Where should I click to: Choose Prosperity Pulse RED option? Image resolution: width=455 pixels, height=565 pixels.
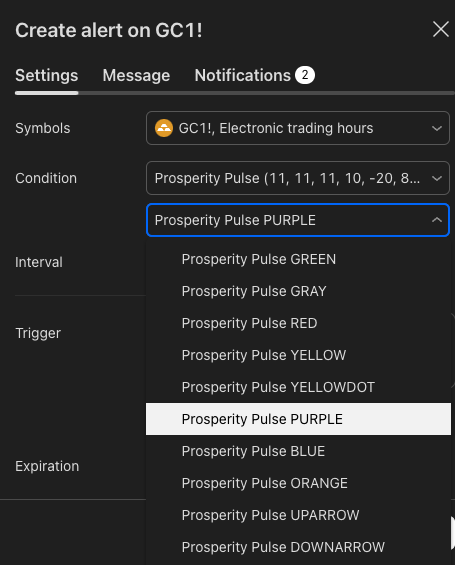(298, 323)
